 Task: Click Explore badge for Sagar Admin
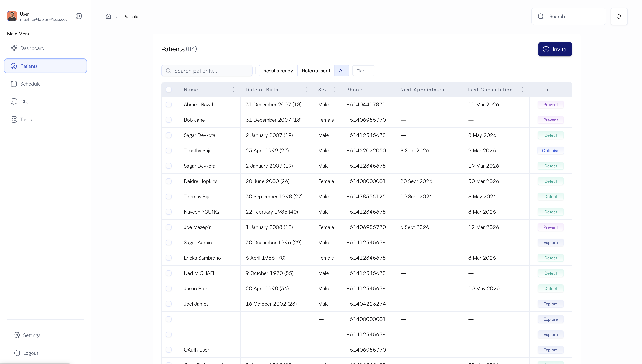(x=551, y=242)
